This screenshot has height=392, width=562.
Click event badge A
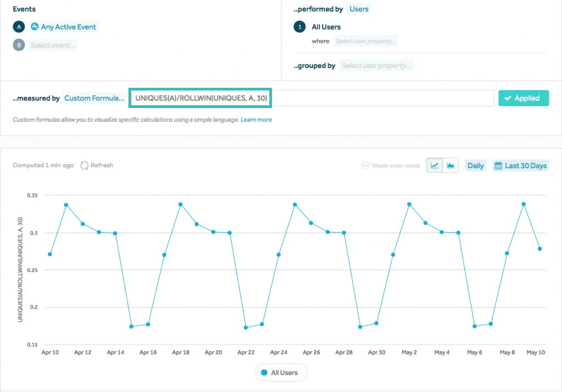[x=19, y=27]
